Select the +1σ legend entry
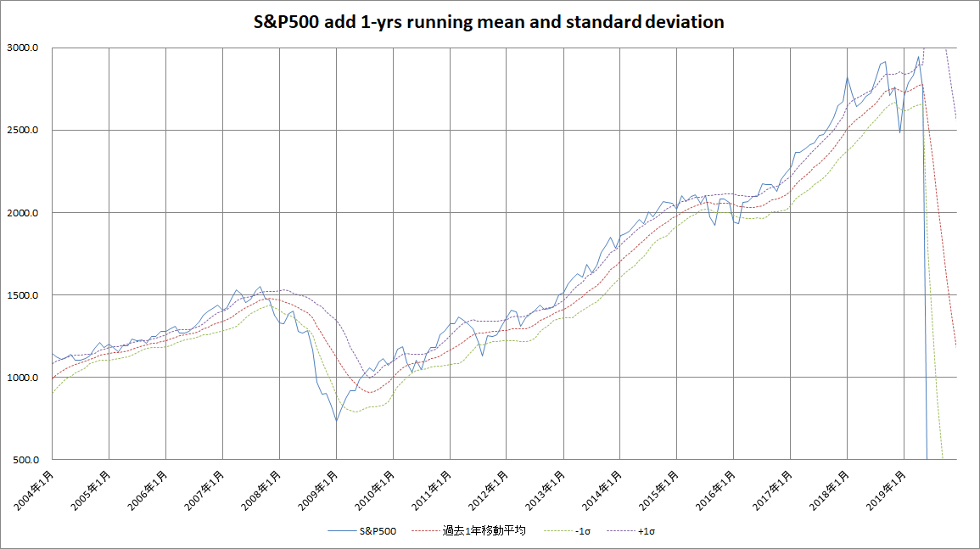Screen dimensions: 980x549 (x=630, y=531)
